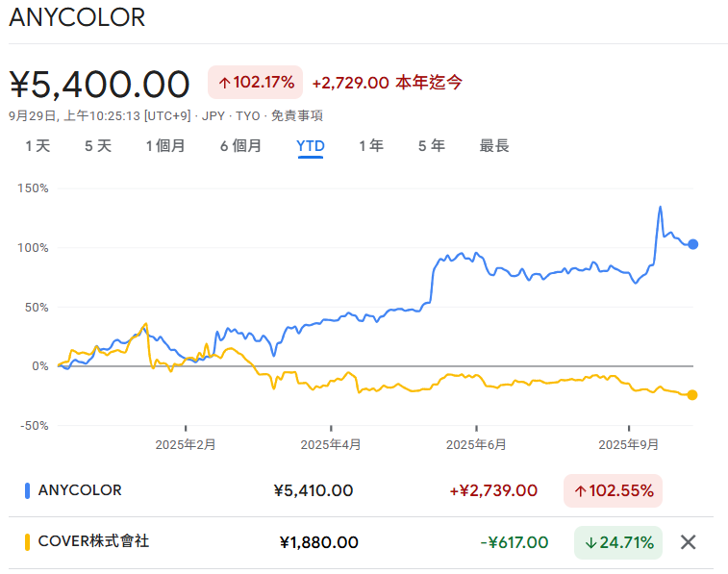The image size is (728, 574).
Task: Remove COVER株式會社 comparison with X icon
Action: (x=688, y=542)
